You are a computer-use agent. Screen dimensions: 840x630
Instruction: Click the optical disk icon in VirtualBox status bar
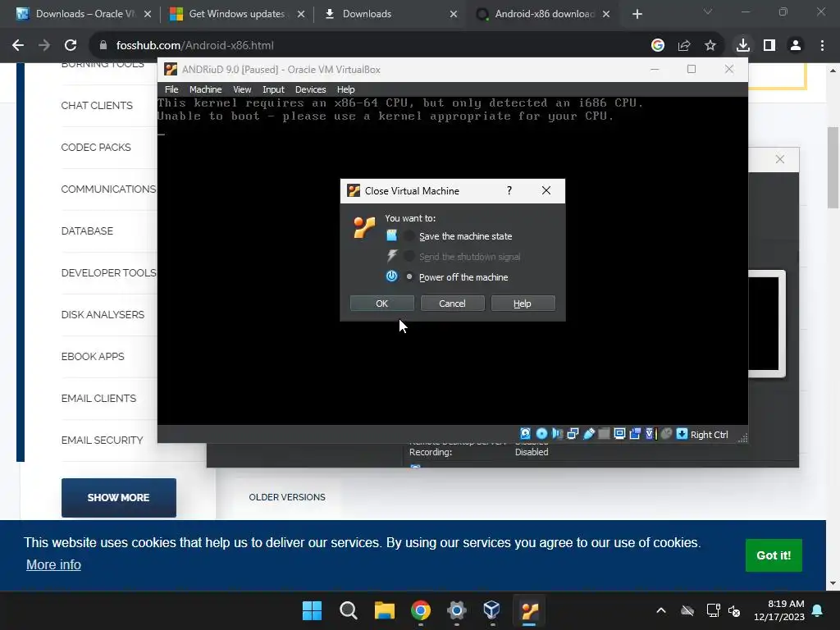(541, 434)
